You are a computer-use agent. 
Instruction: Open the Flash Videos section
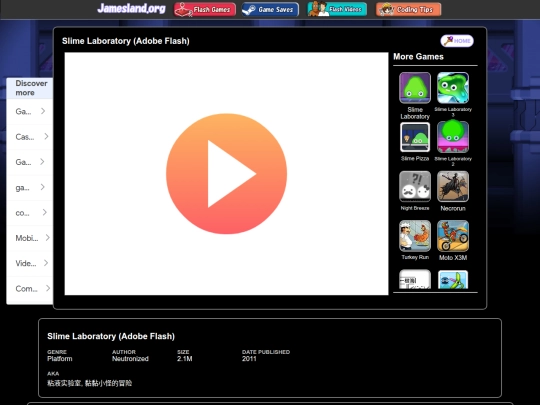click(337, 9)
